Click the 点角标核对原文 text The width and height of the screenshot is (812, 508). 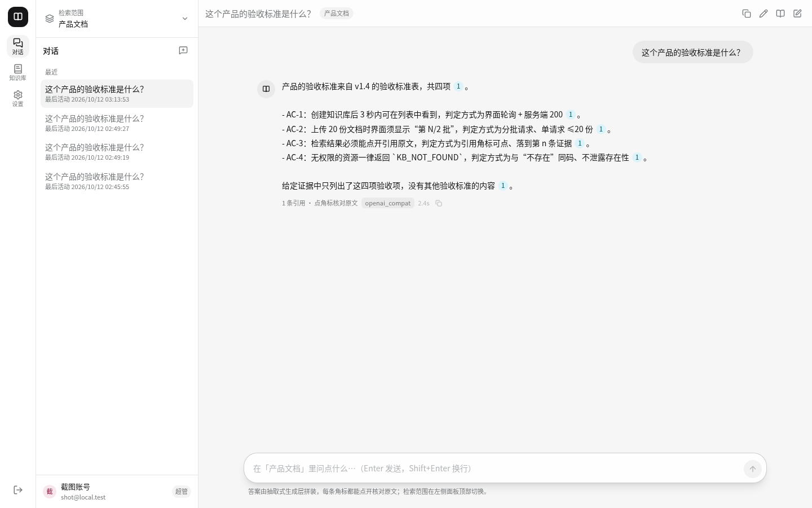[x=336, y=203]
